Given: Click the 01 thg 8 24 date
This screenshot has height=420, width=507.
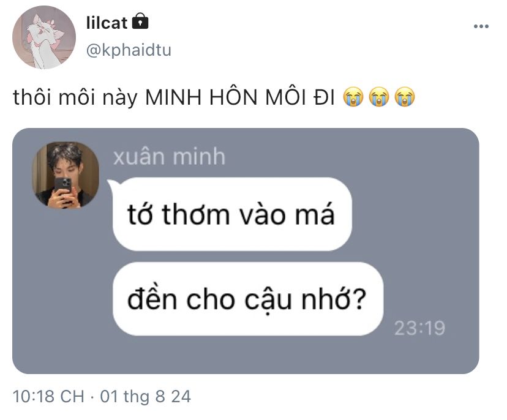Looking at the screenshot, I should click(x=145, y=396).
